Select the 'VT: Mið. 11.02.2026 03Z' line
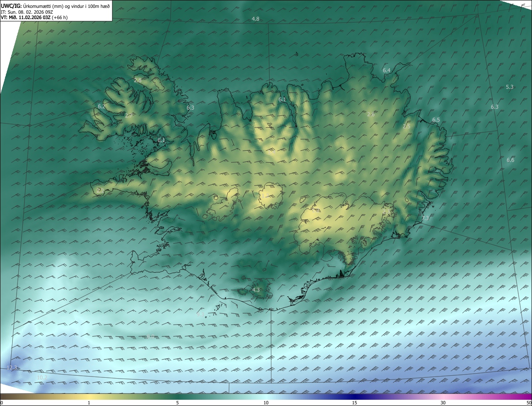Image resolution: width=532 pixels, height=406 pixels. coord(25,17)
